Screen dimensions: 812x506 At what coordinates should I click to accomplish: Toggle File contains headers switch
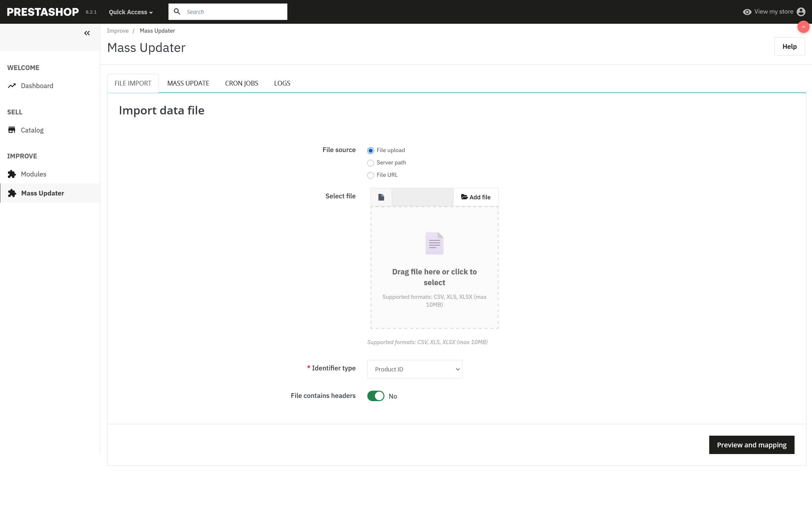pos(375,396)
